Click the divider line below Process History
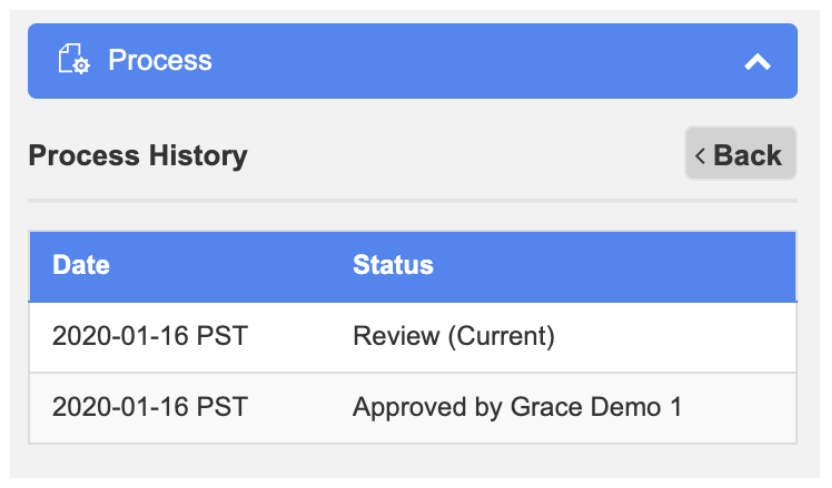The width and height of the screenshot is (832, 488). pyautogui.click(x=412, y=201)
